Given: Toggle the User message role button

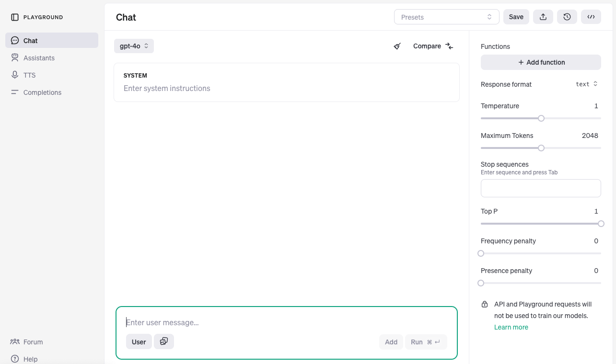Looking at the screenshot, I should point(139,341).
